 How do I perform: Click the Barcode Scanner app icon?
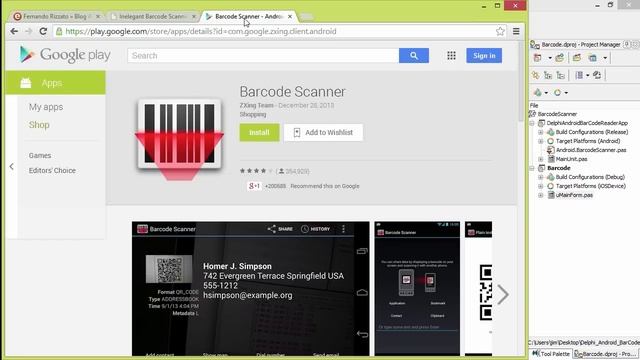point(180,139)
